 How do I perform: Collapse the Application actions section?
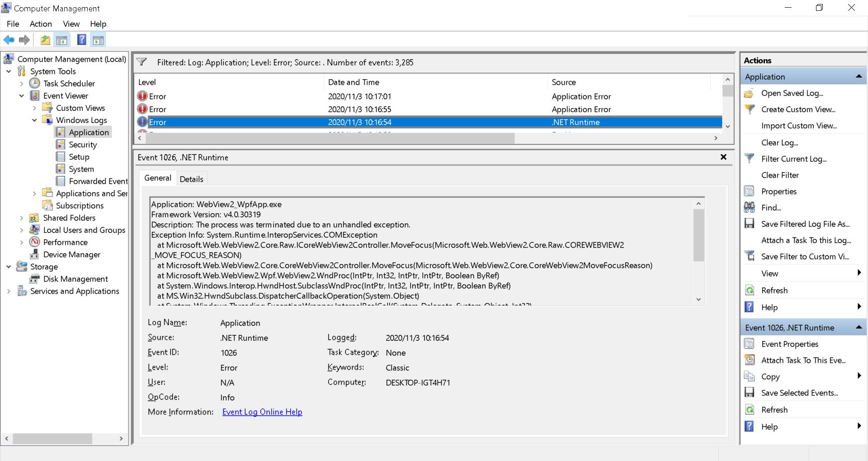[858, 76]
